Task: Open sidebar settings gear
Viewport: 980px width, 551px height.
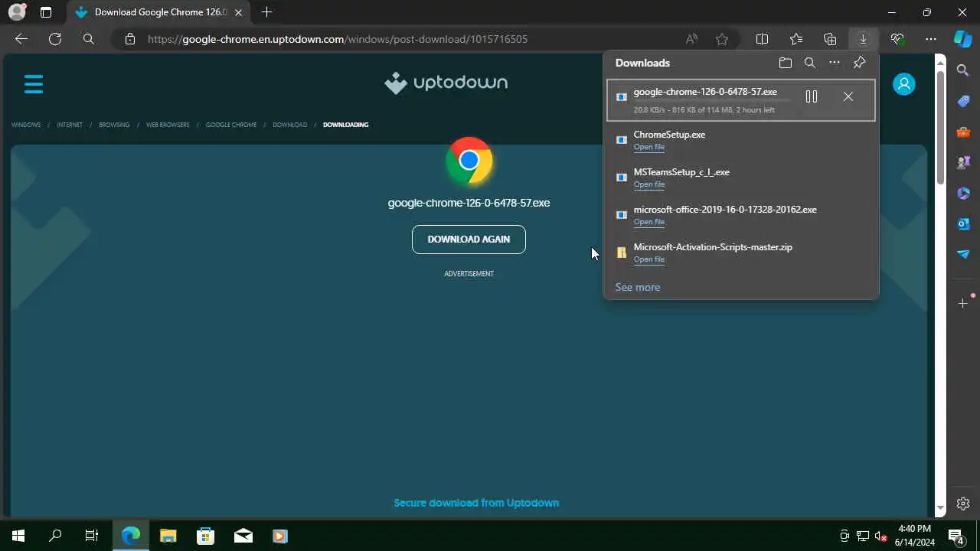Action: click(963, 504)
